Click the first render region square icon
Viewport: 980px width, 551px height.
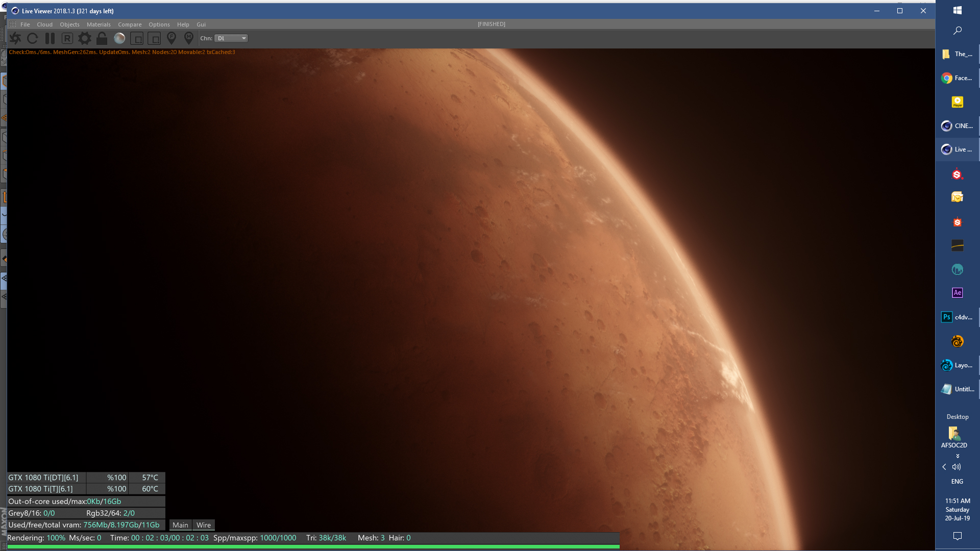click(137, 38)
